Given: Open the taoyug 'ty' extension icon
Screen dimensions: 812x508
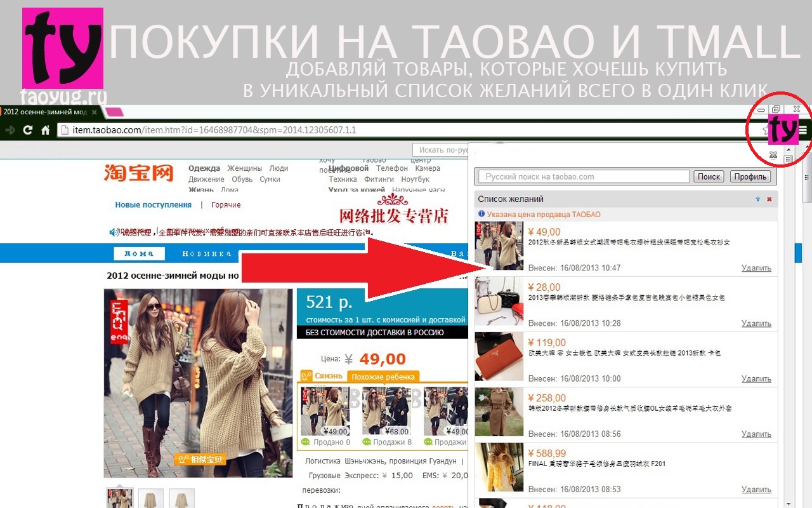Looking at the screenshot, I should tap(783, 130).
